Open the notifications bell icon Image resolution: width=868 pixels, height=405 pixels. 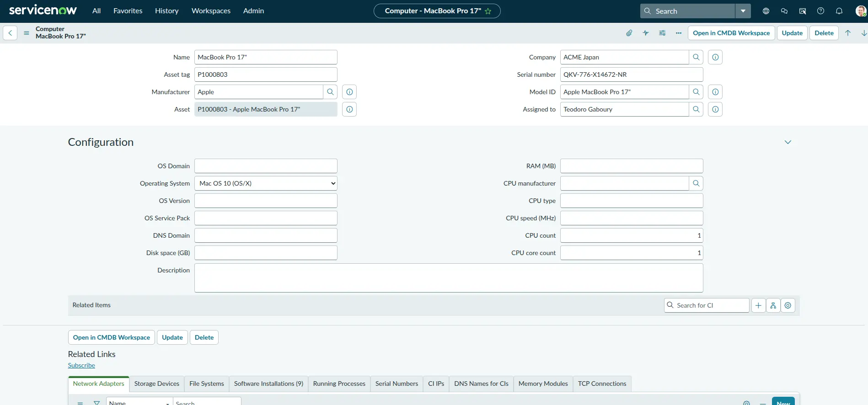point(839,11)
